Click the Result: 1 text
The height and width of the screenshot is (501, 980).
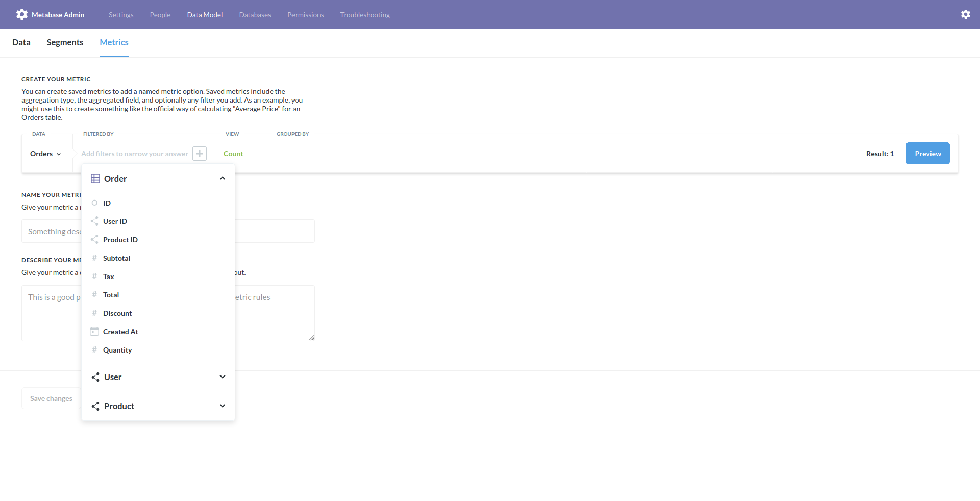coord(880,154)
